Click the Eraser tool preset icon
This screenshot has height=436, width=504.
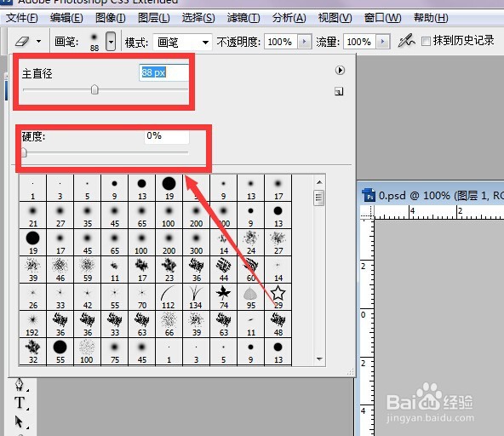(22, 41)
